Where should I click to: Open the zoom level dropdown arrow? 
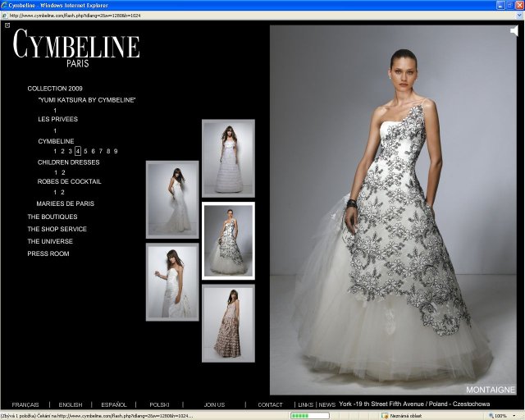(x=513, y=416)
